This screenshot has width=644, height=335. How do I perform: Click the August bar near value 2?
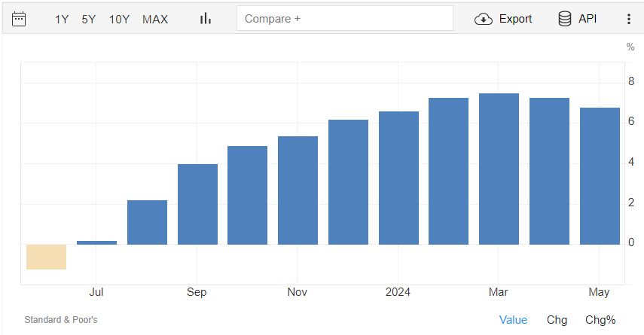pos(147,223)
